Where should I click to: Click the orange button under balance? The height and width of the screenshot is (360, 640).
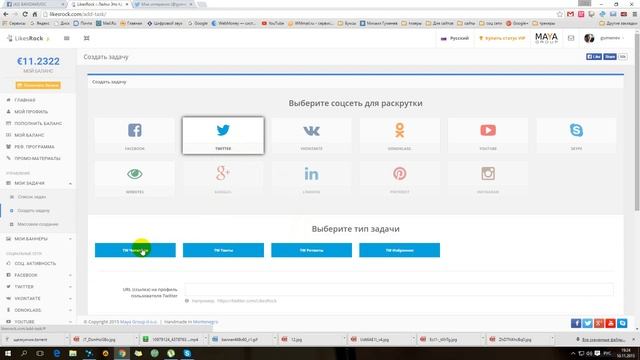pos(38,85)
